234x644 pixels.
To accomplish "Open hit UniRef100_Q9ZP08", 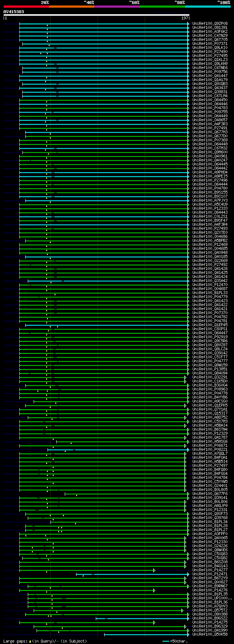I will click(x=210, y=23).
